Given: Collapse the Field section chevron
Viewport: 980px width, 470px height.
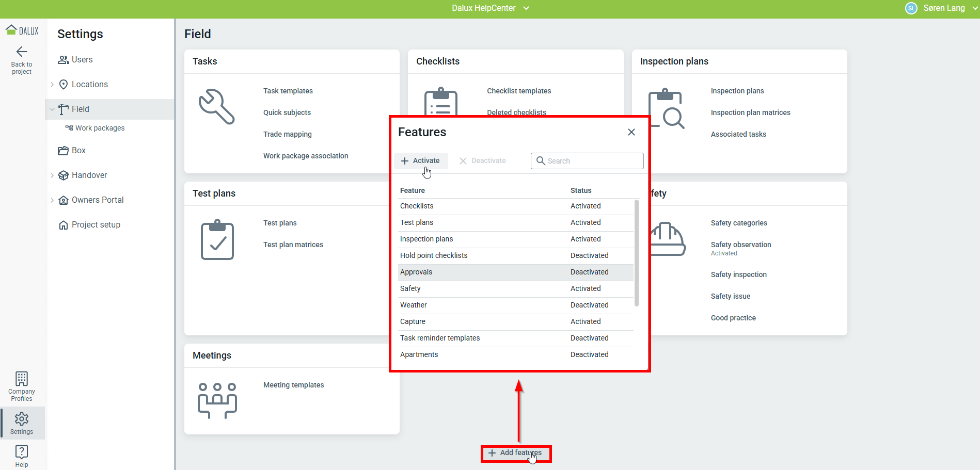Looking at the screenshot, I should coord(52,109).
